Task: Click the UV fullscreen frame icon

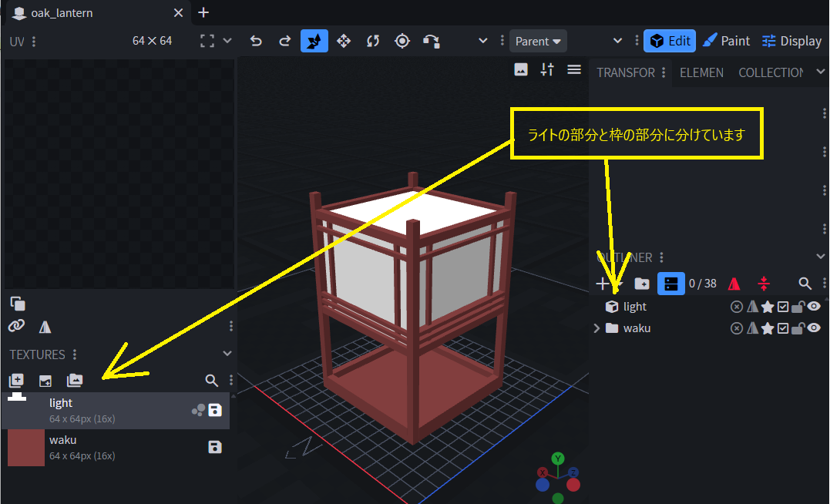Action: click(x=207, y=41)
